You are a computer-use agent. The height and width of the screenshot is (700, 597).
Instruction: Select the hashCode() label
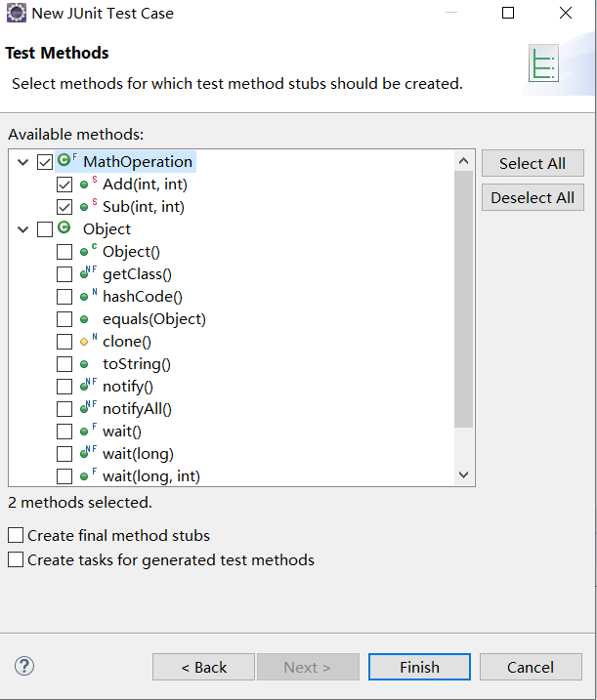pyautogui.click(x=142, y=297)
